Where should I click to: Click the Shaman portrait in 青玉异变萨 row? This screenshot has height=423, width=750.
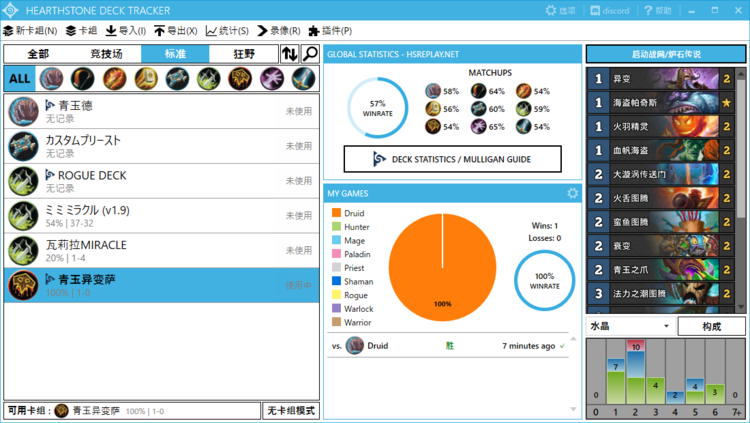pos(23,286)
